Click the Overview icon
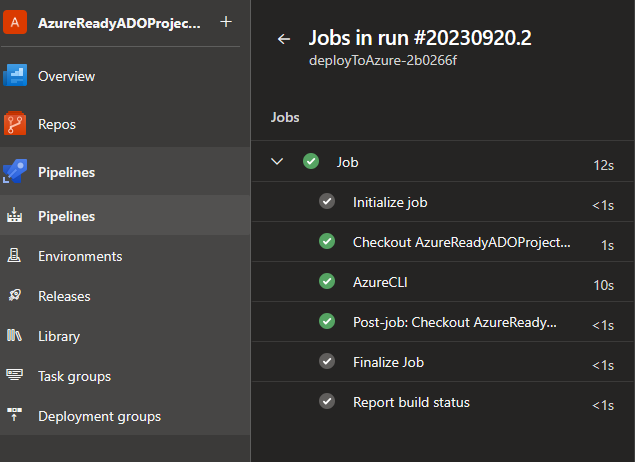The height and width of the screenshot is (462, 635). point(15,76)
